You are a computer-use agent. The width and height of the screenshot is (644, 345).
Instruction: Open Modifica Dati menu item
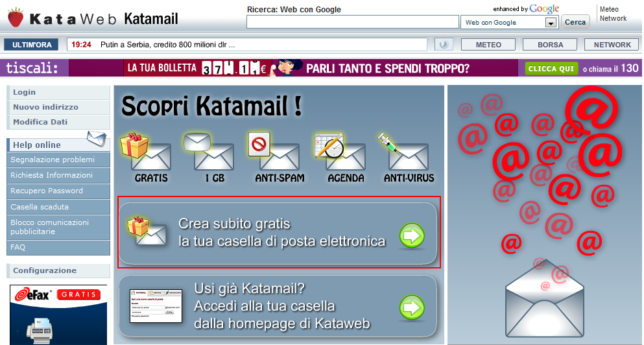[x=58, y=122]
